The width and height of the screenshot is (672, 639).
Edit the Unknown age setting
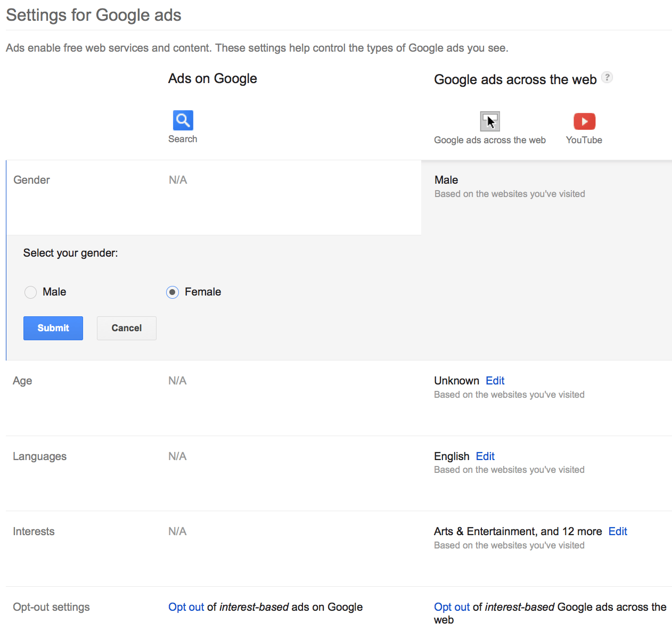(495, 381)
